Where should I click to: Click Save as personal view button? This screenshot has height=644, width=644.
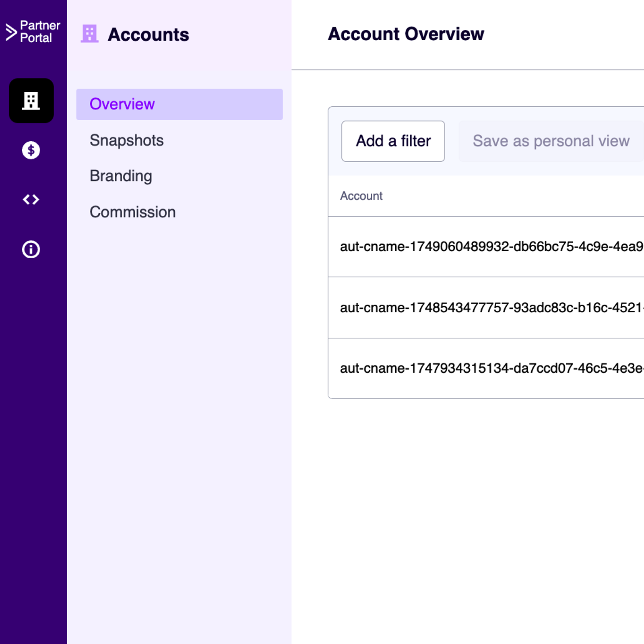551,141
